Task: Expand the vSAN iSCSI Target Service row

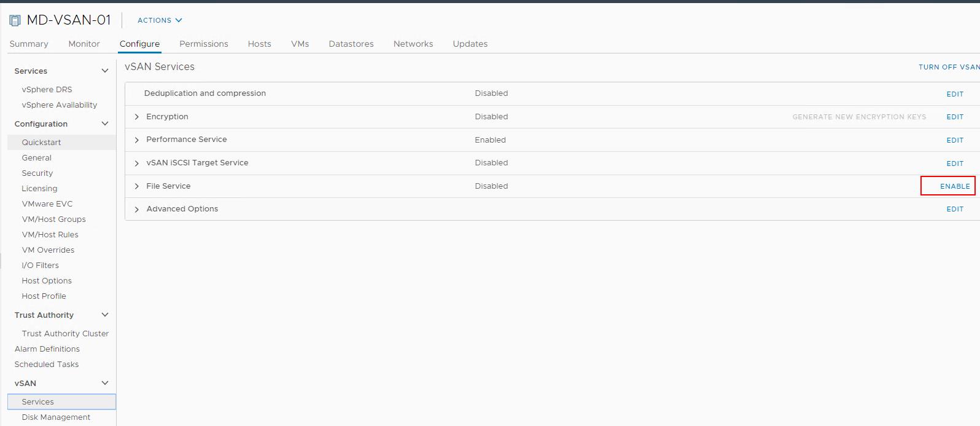Action: pyautogui.click(x=136, y=163)
